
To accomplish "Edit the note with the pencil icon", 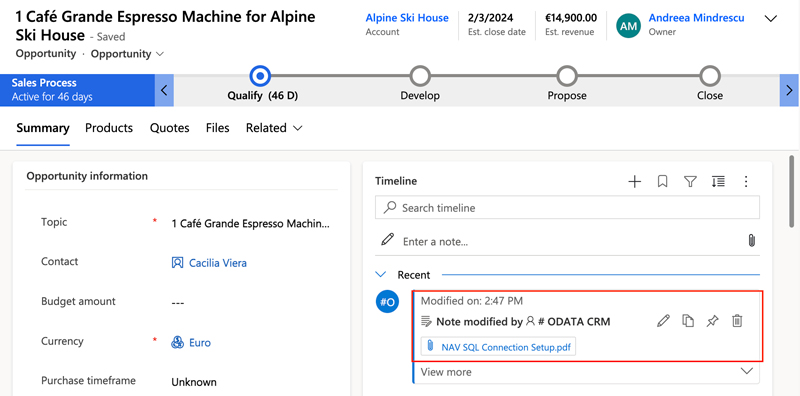I will click(663, 321).
